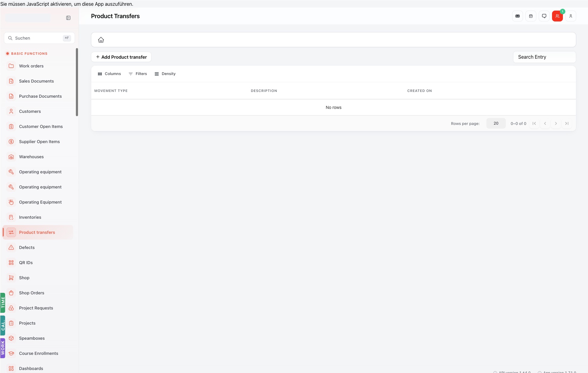588x373 pixels.
Task: Click the Purchase Documents icon
Action: pos(11,96)
